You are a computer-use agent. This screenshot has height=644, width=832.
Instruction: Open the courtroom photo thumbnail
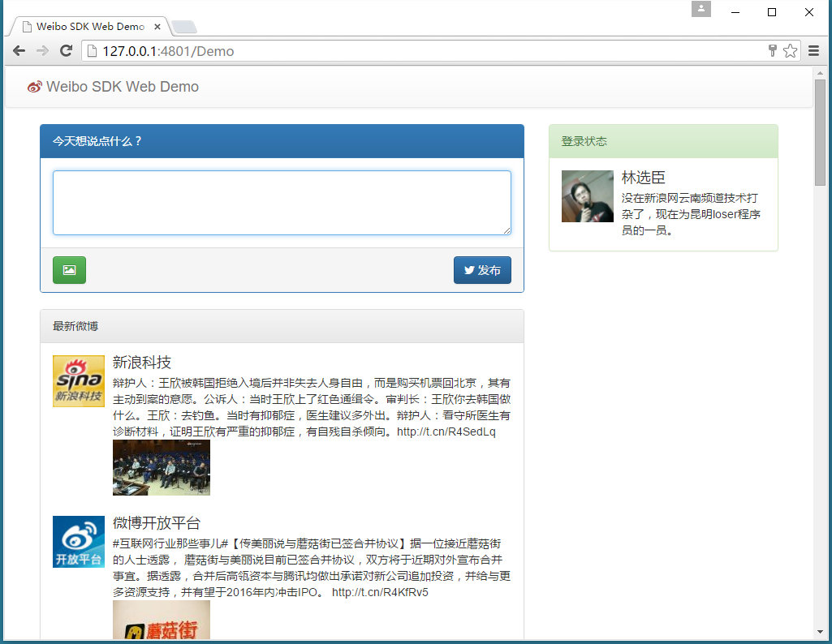pos(162,467)
